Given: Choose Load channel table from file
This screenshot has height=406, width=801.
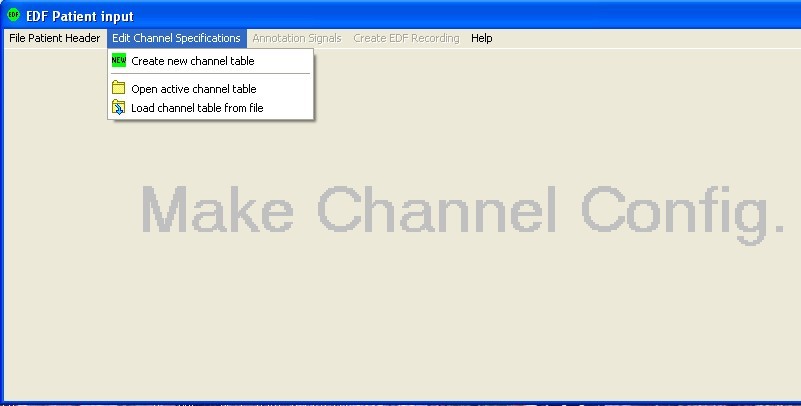Looking at the screenshot, I should 210,108.
